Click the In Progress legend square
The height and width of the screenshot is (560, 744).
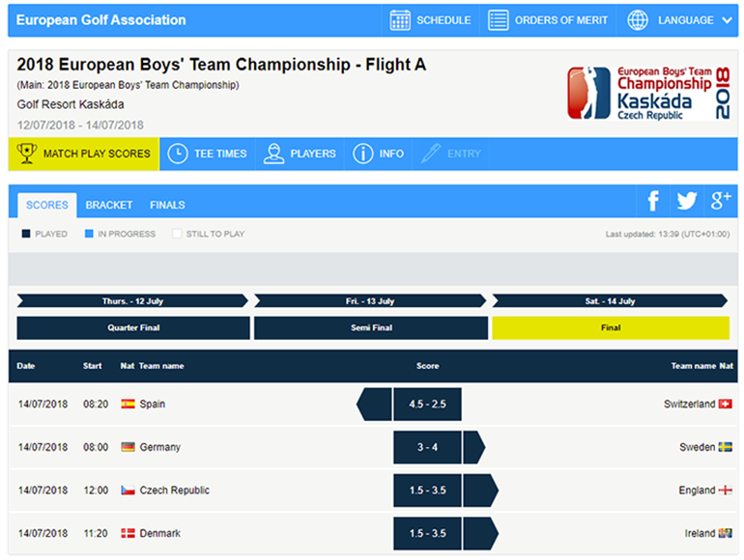89,234
